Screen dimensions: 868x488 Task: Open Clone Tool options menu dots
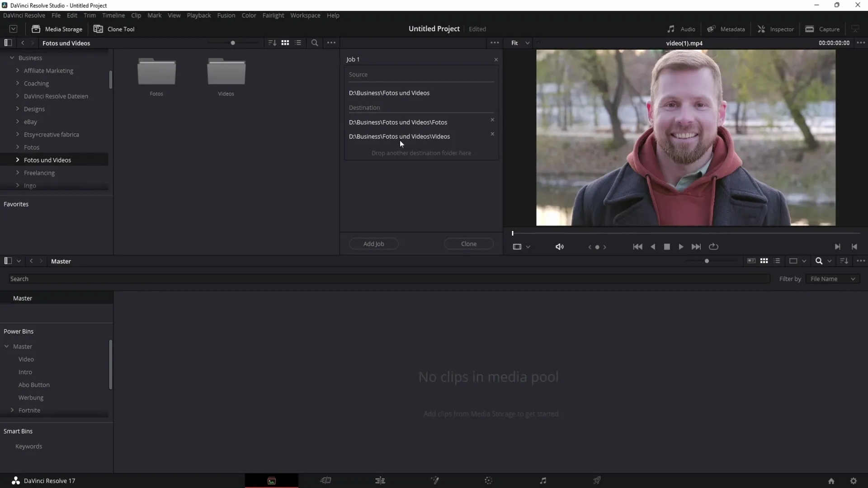coord(495,43)
